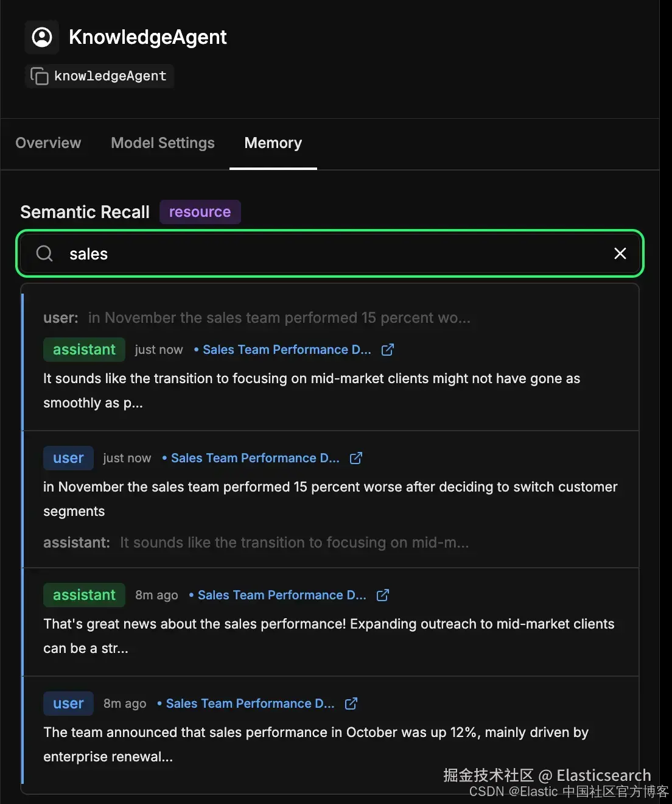Open thread link in 8m ago assistant message
Viewport: 672px width, 804px height.
point(281,595)
